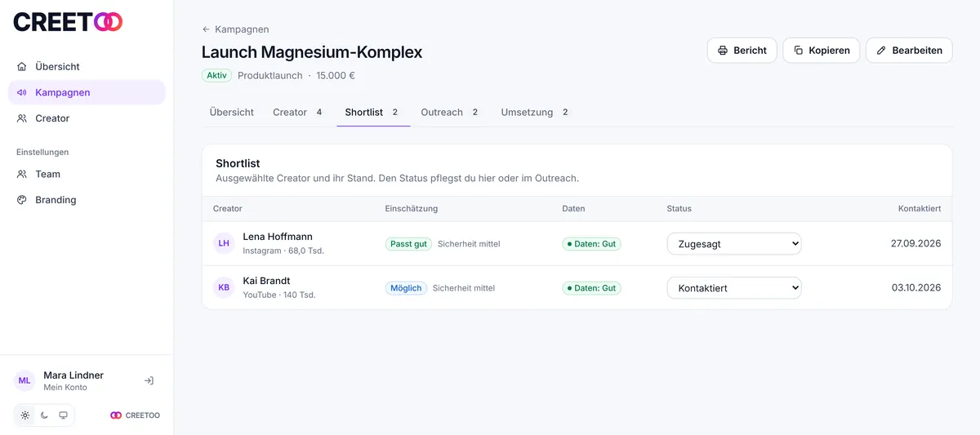Viewport: 980px width, 435px height.
Task: Click the date 27.09.2026
Action: [915, 243]
